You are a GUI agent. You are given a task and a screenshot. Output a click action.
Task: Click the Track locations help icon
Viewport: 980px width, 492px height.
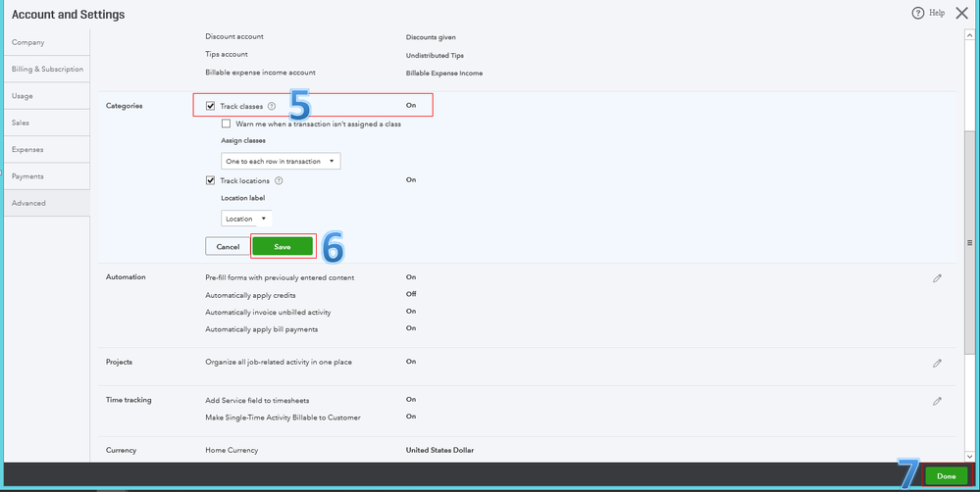[279, 181]
